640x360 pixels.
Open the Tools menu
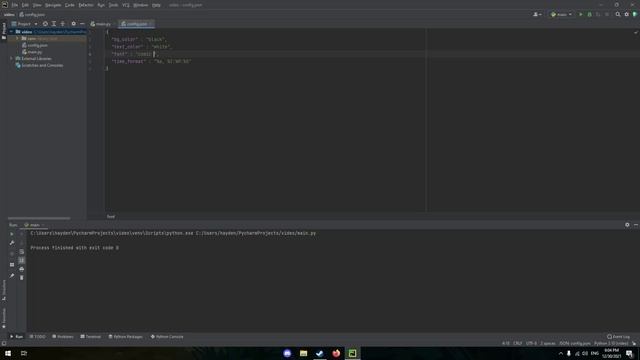click(113, 5)
